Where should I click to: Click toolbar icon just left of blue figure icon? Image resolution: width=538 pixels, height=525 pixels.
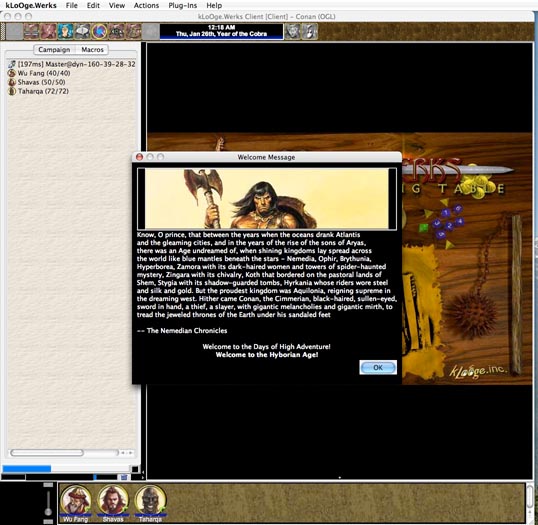point(48,32)
